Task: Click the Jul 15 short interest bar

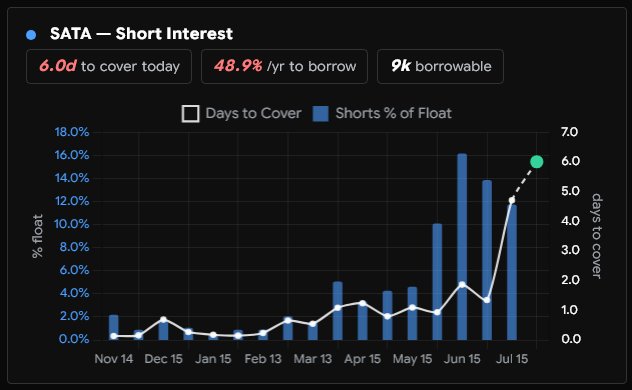Action: pos(512,272)
